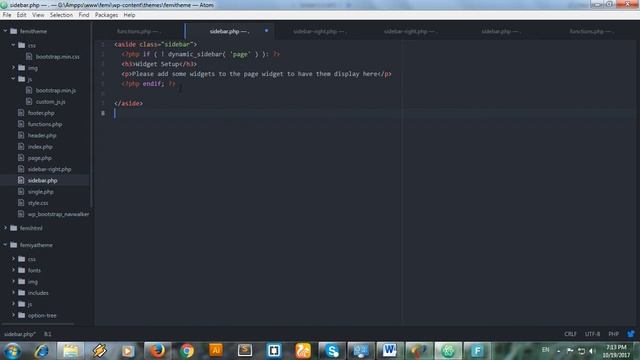Click the Atom icon in the taskbar
Screen dimensions: 640x360
pyautogui.click(x=448, y=351)
